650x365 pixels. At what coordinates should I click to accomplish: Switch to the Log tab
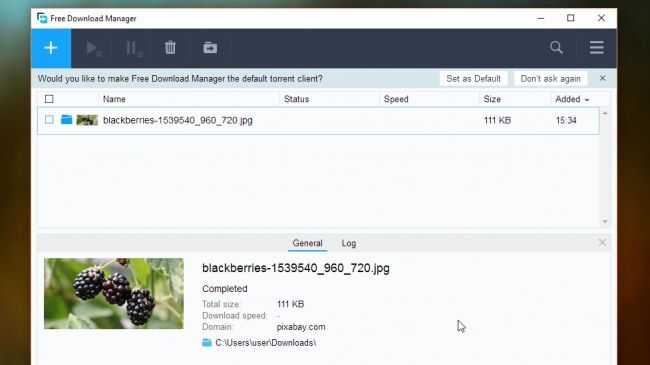(349, 243)
